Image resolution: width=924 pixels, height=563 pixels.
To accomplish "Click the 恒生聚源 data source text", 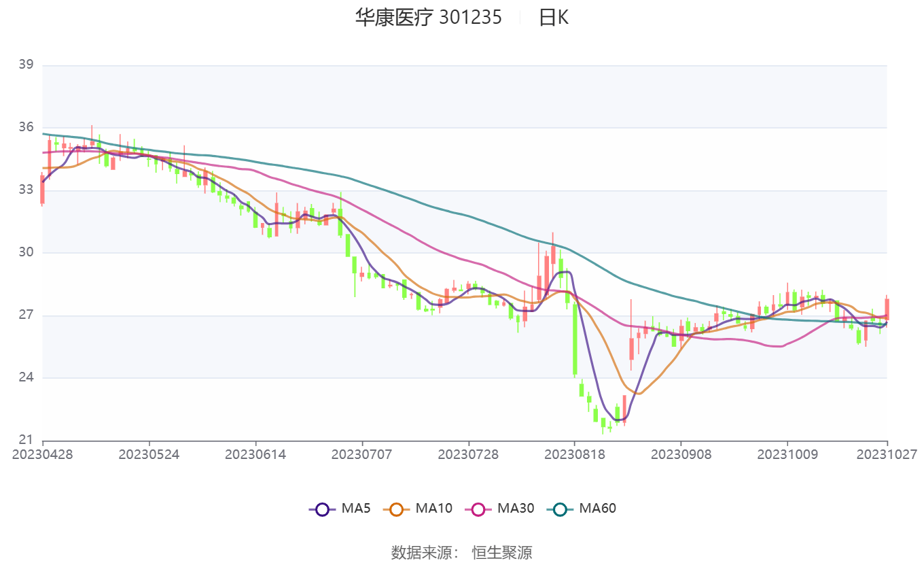I will [502, 552].
